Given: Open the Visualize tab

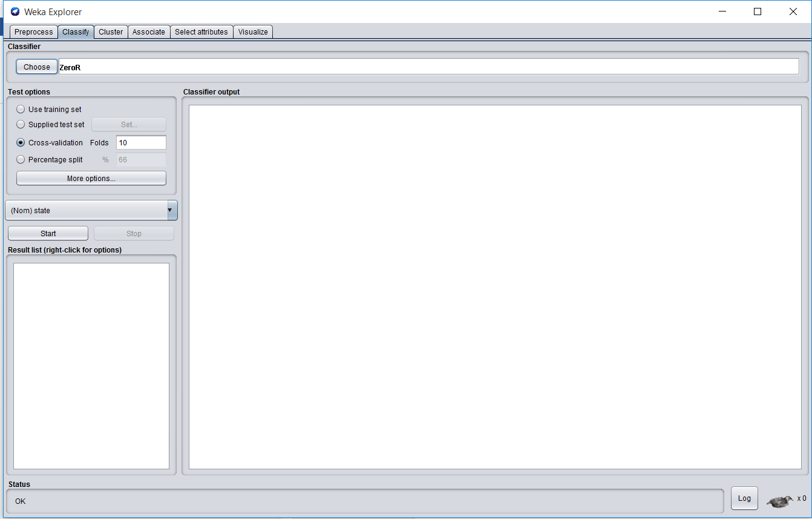Looking at the screenshot, I should [x=253, y=32].
